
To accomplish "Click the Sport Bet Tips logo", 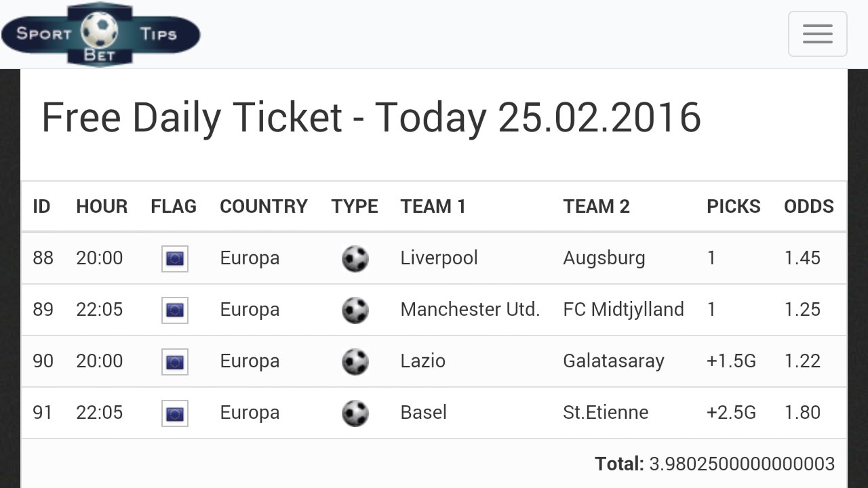I will tap(100, 34).
